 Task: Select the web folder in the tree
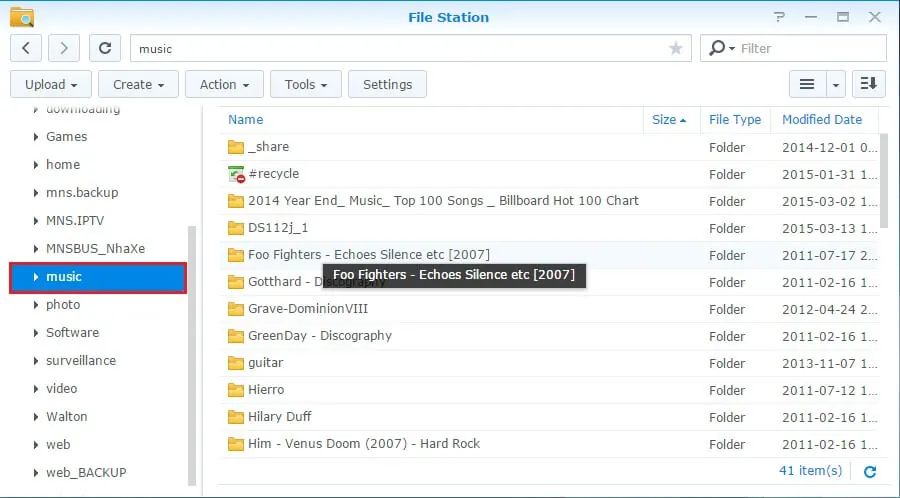58,445
